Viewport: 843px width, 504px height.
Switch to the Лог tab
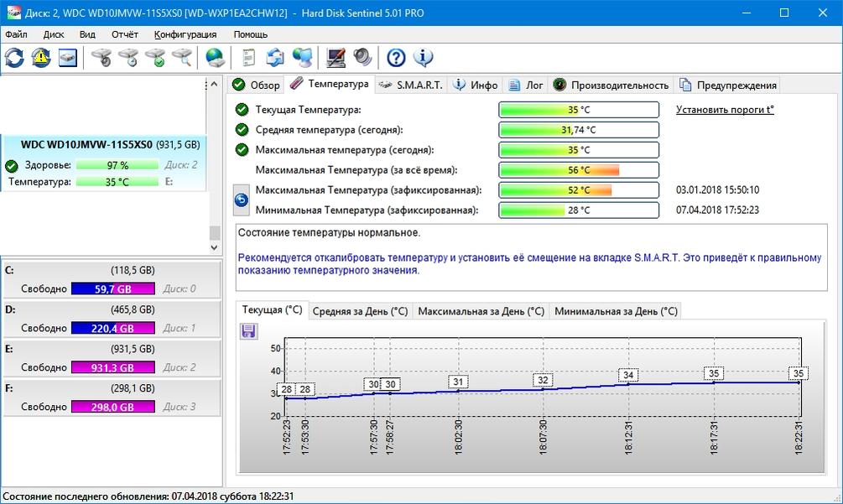(526, 85)
